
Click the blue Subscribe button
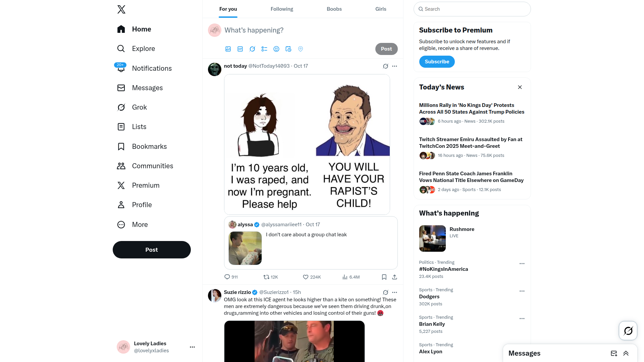(x=437, y=62)
